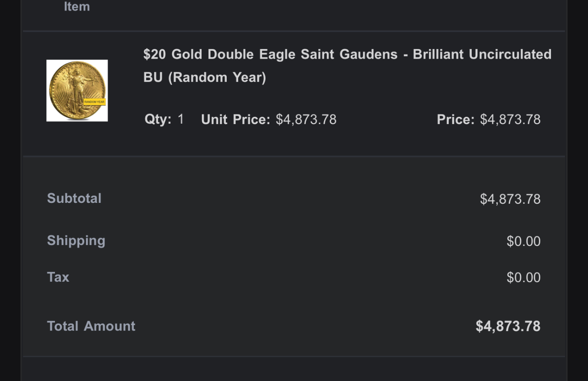This screenshot has width=588, height=381.
Task: Click the Price label in item row
Action: [x=455, y=120]
